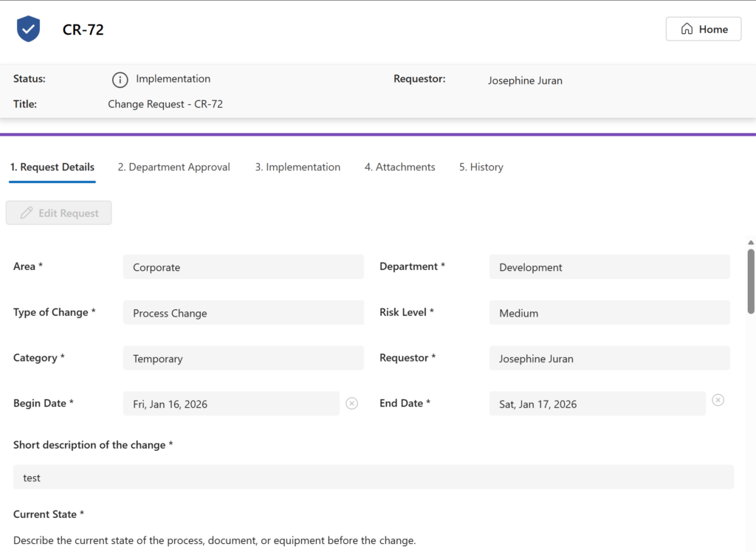The image size is (756, 552).
Task: Open the Area dropdown showing Corporate
Action: (x=244, y=267)
